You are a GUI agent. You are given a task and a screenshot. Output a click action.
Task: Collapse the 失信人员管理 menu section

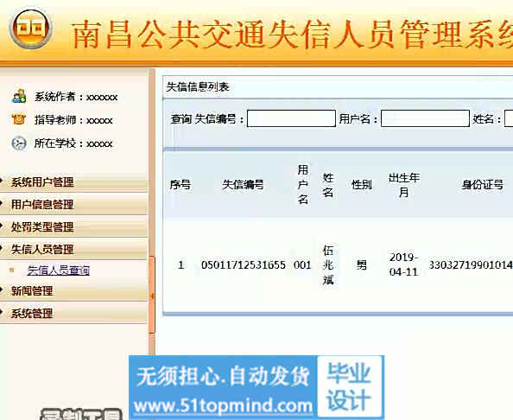(73, 249)
